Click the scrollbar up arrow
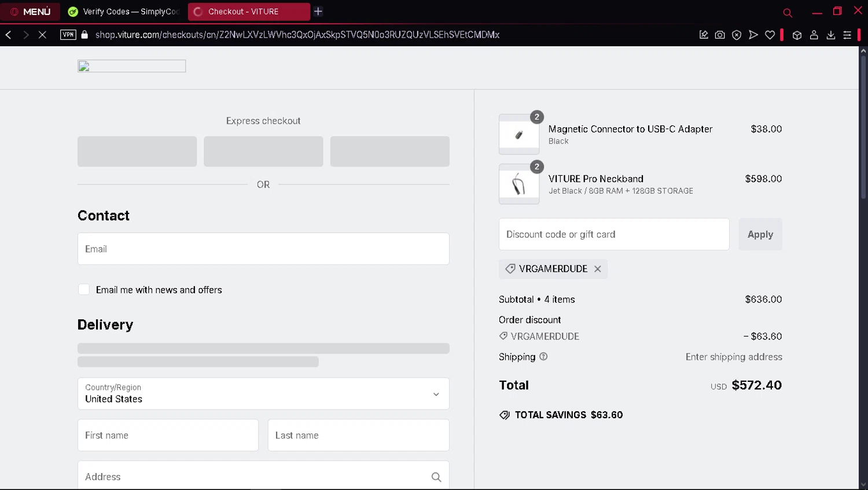The height and width of the screenshot is (490, 868). [x=863, y=51]
